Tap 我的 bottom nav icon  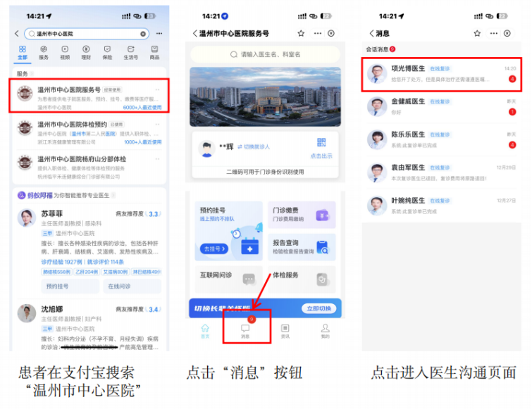pos(325,331)
